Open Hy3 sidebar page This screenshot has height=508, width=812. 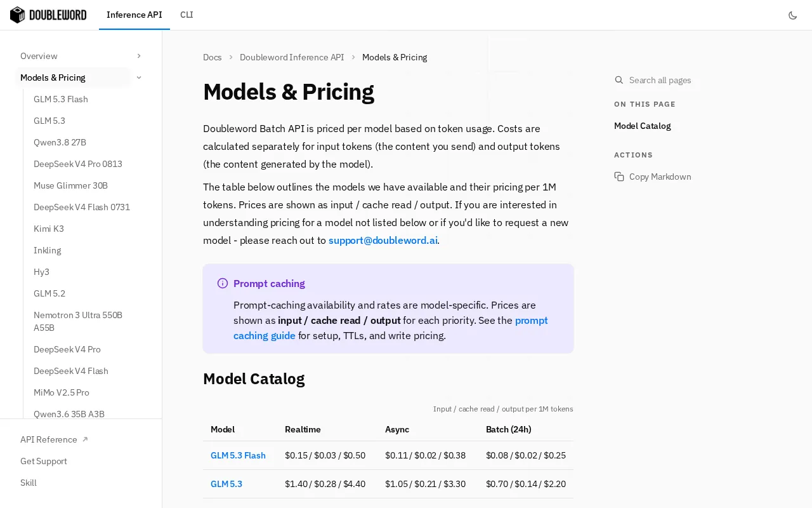pyautogui.click(x=41, y=272)
